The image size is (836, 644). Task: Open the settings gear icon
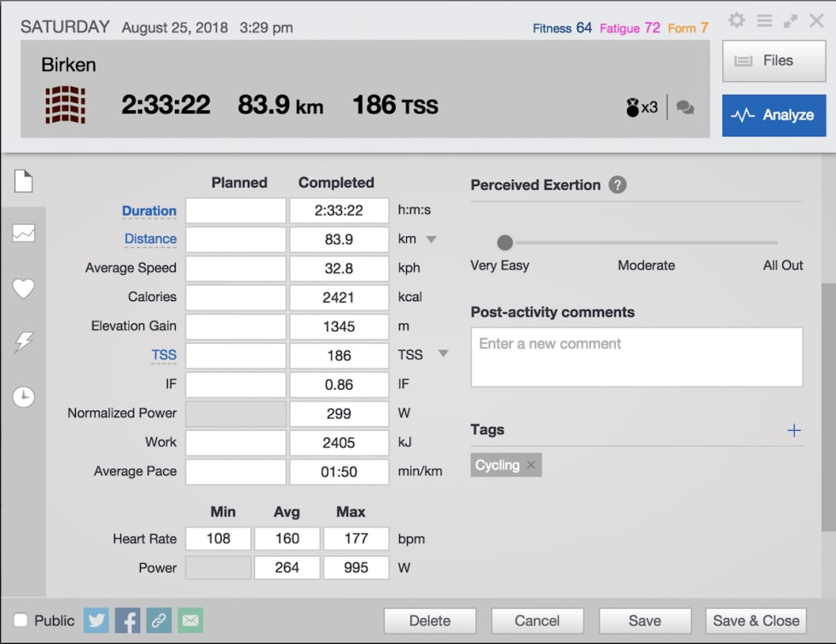(x=736, y=20)
